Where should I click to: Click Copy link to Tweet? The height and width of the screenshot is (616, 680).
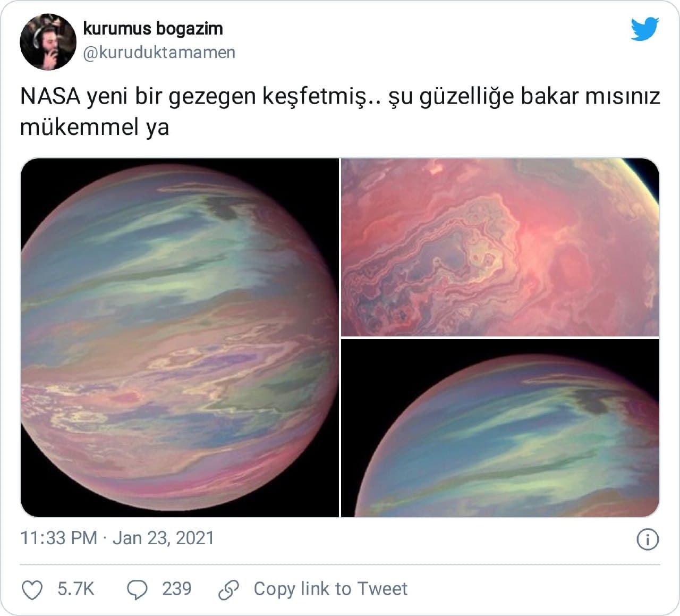(330, 589)
